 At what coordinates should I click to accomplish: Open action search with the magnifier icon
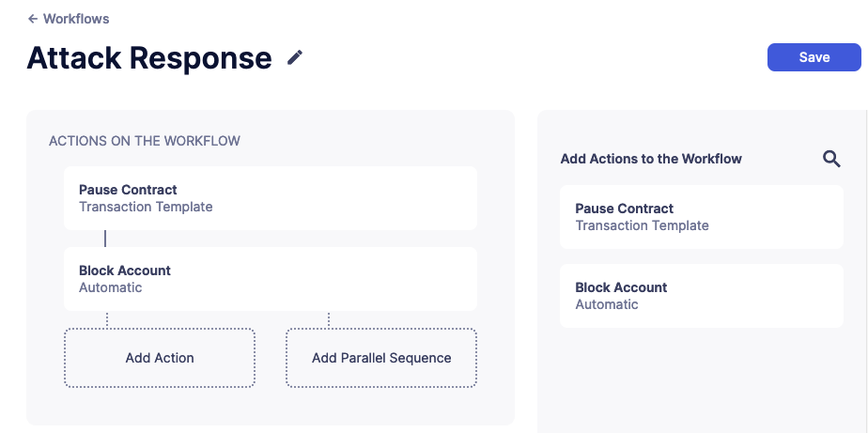click(x=831, y=159)
